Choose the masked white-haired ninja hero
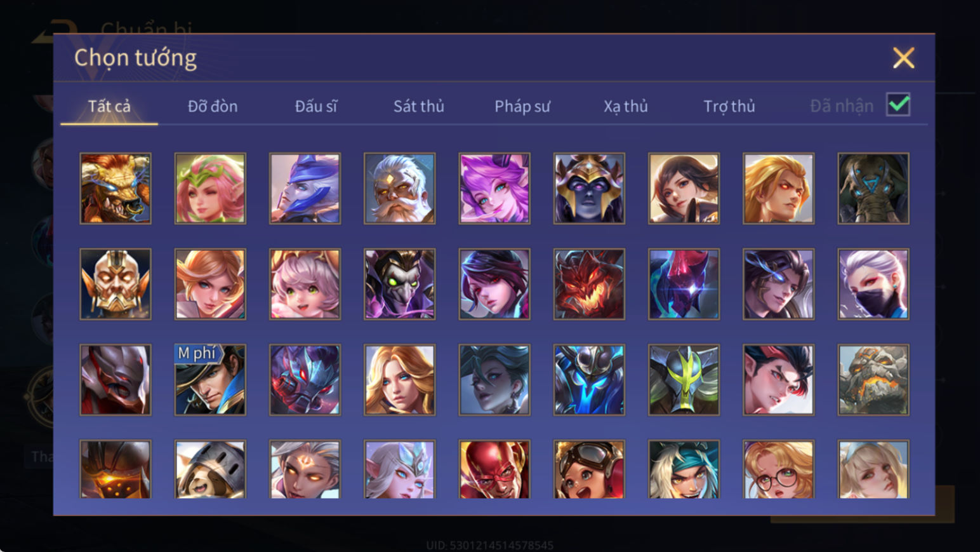The height and width of the screenshot is (552, 980). pos(873,284)
